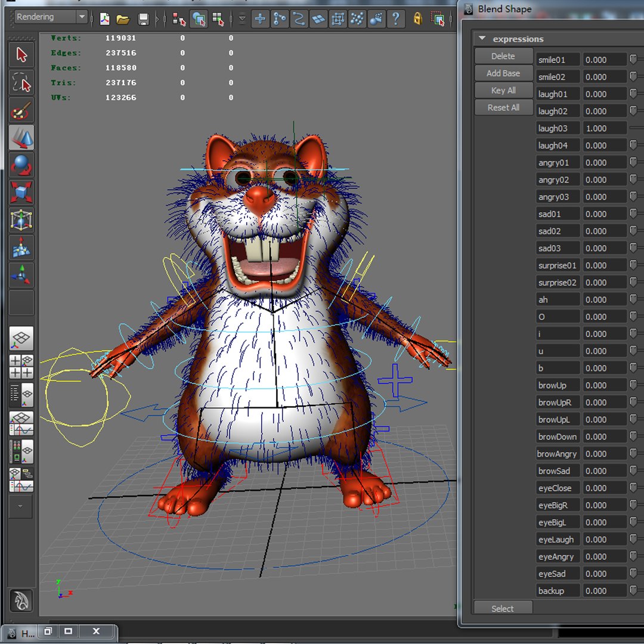Click the ah target name label

tap(558, 300)
